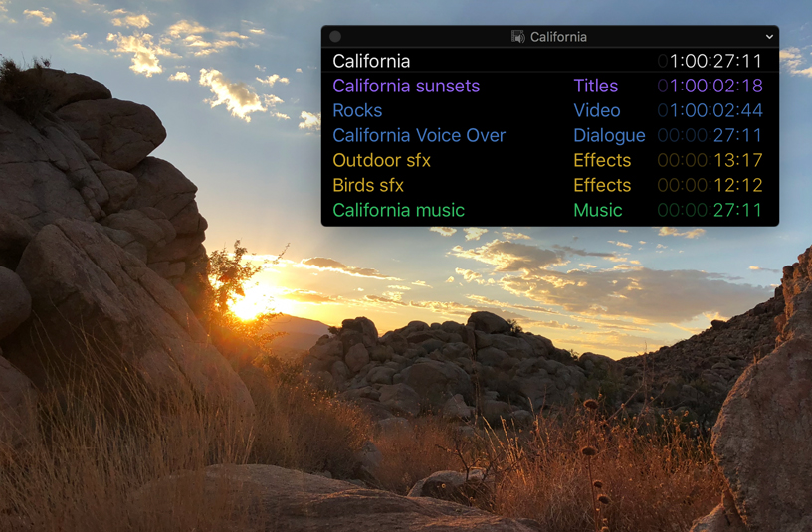Viewport: 812px width, 532px height.
Task: Select the Rocks clip name
Action: tap(357, 111)
